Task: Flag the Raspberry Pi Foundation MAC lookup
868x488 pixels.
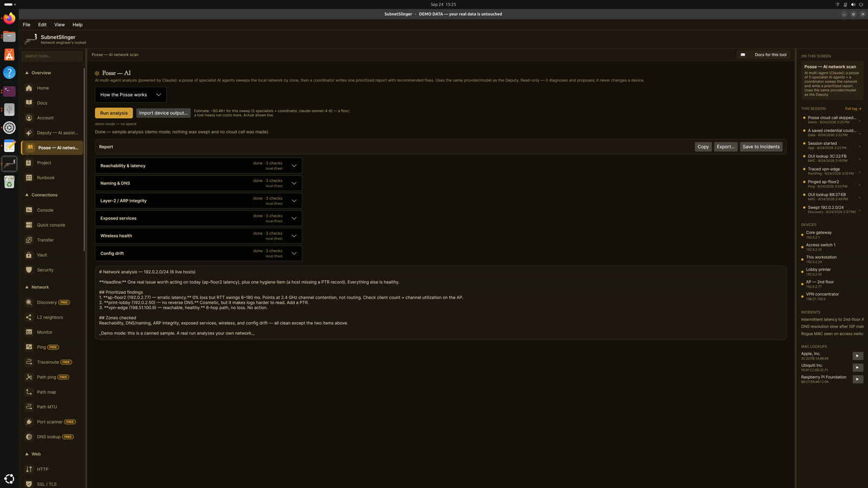Action: (x=858, y=380)
